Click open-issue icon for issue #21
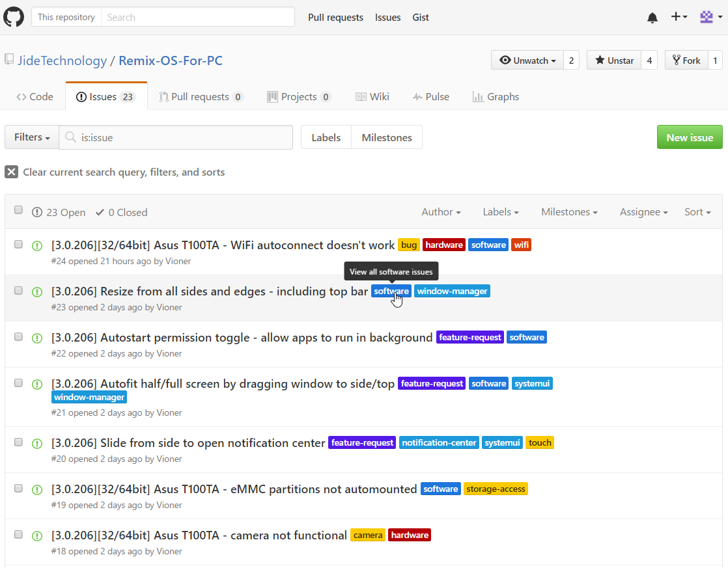Viewport: 728px width, 568px height. pos(36,385)
